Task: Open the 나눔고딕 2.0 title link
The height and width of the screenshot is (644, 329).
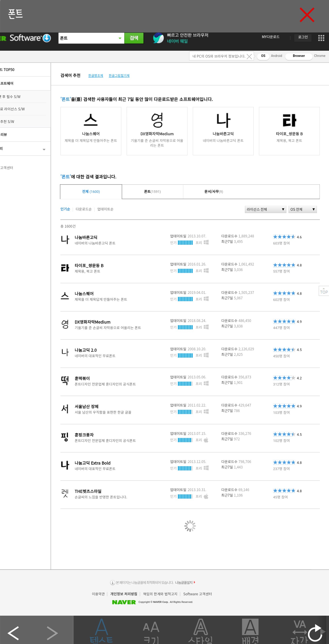Action: [85, 350]
